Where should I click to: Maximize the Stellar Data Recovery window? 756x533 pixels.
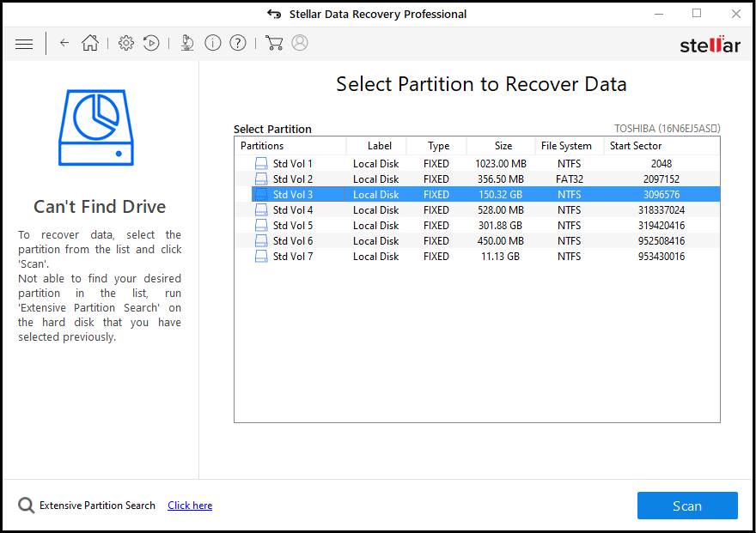pyautogui.click(x=697, y=14)
